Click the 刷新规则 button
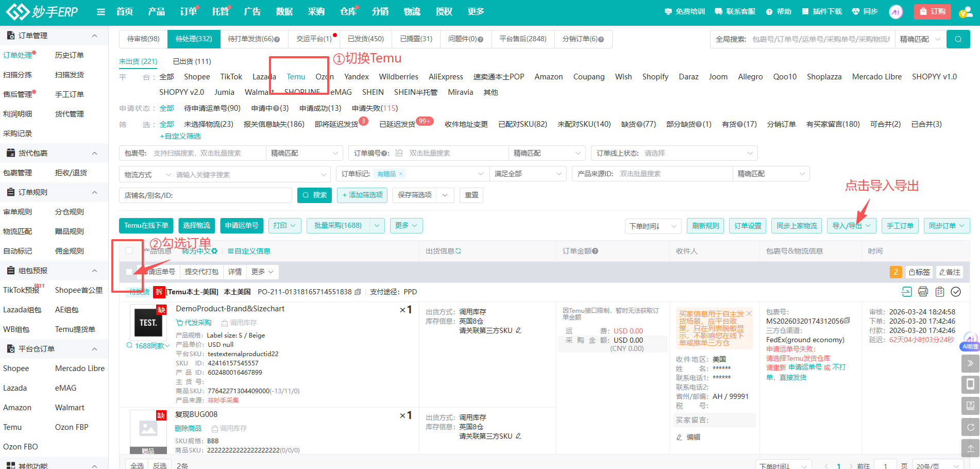This screenshot has width=980, height=469. [705, 226]
